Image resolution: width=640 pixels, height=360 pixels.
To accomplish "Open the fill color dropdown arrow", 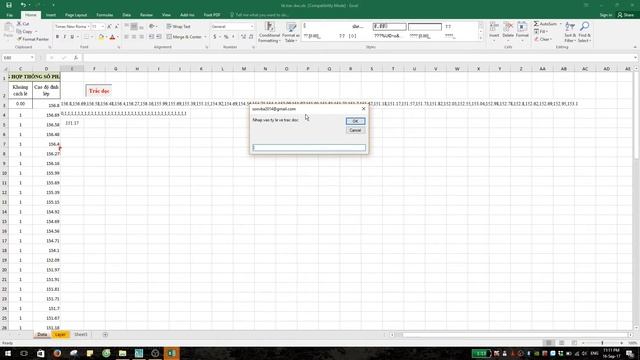I will 106,37.
